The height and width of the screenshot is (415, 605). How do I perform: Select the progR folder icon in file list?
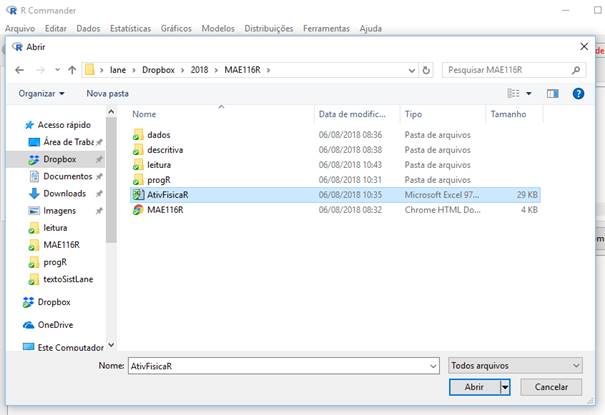coord(138,180)
